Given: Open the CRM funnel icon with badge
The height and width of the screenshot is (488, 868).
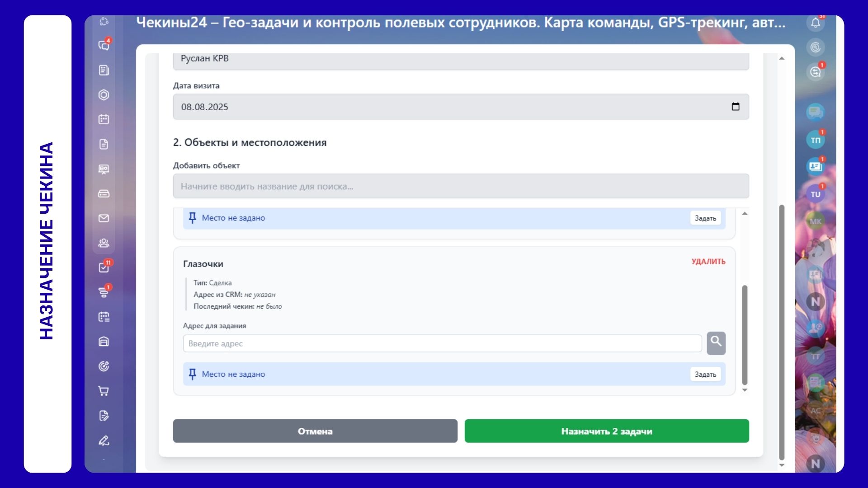Looking at the screenshot, I should pyautogui.click(x=104, y=292).
